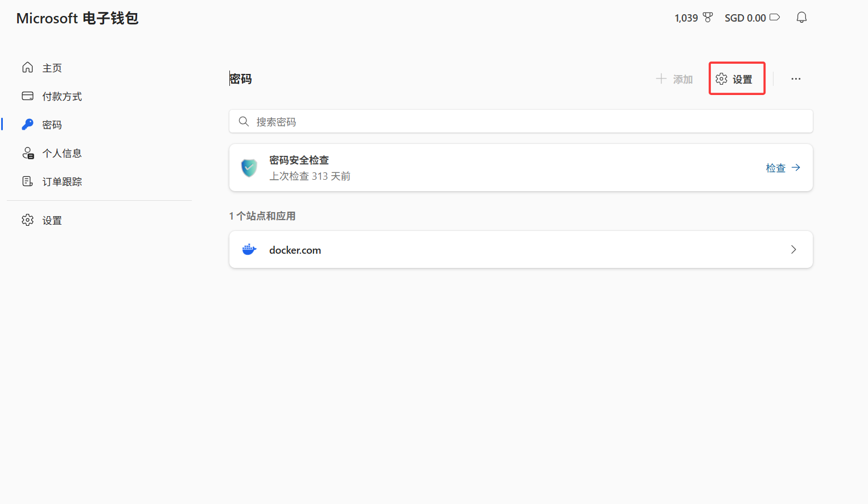Open the more options ellipsis menu
Screen dimensions: 868x504
click(x=796, y=79)
